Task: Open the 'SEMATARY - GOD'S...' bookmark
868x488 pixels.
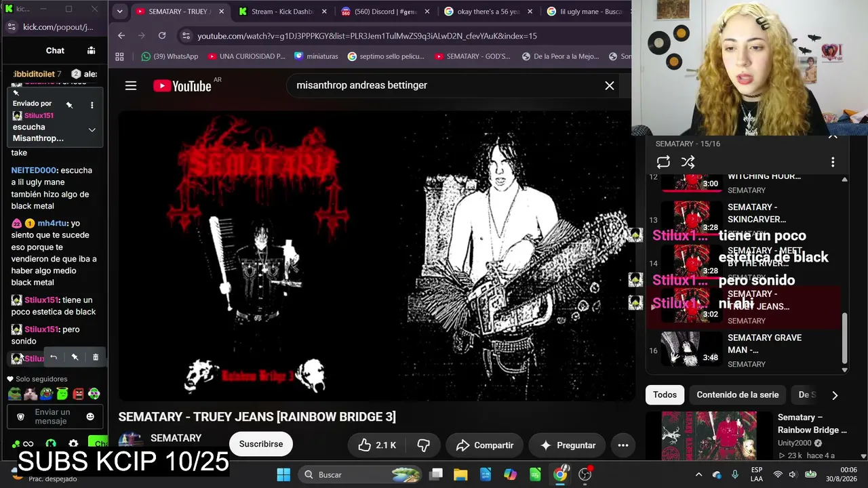Action: (x=473, y=57)
